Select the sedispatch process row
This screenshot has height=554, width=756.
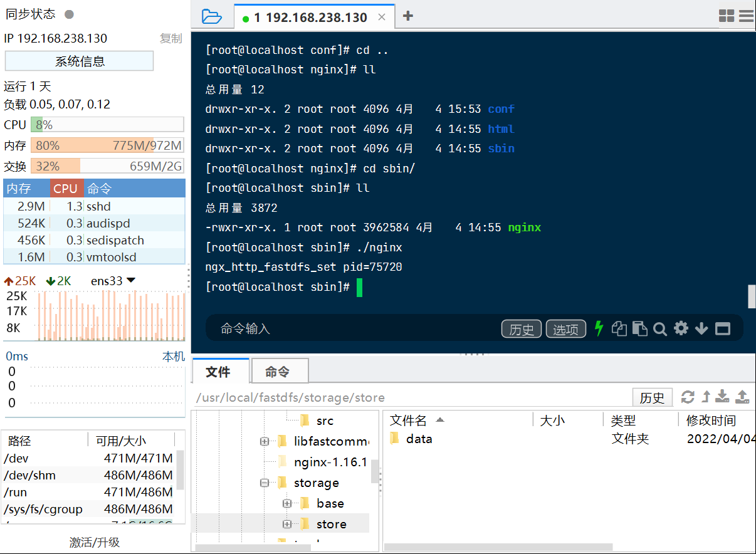94,240
